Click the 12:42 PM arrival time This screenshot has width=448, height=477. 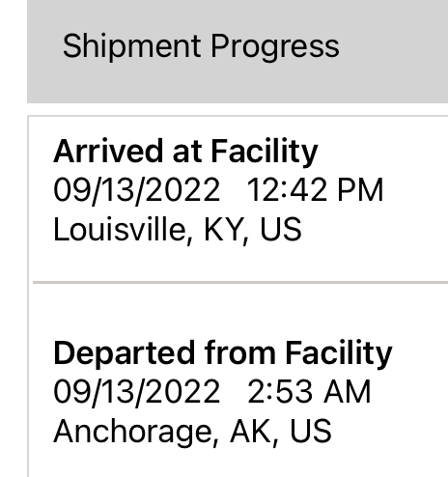point(315,190)
